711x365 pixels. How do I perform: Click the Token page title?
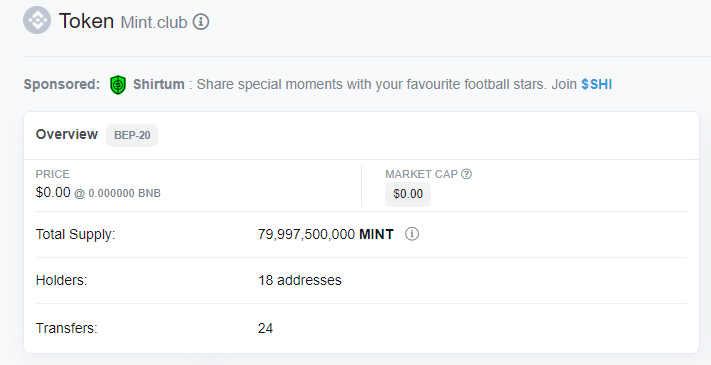point(86,21)
